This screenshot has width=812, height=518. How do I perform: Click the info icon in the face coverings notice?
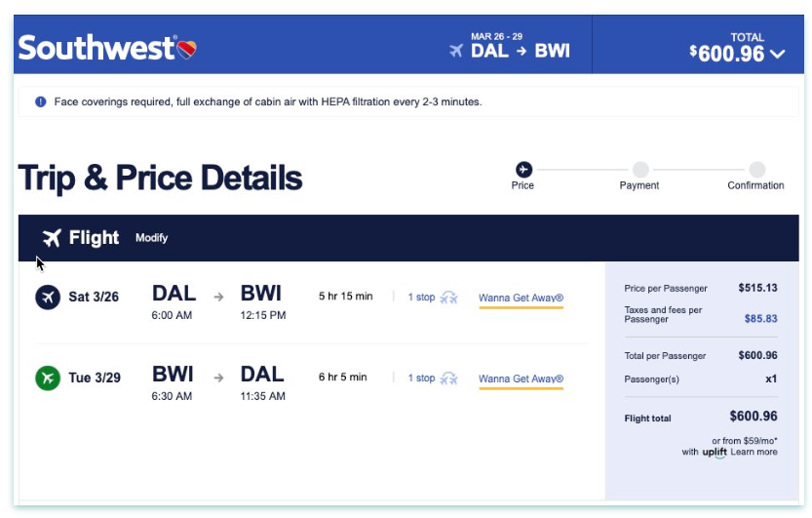(x=41, y=101)
